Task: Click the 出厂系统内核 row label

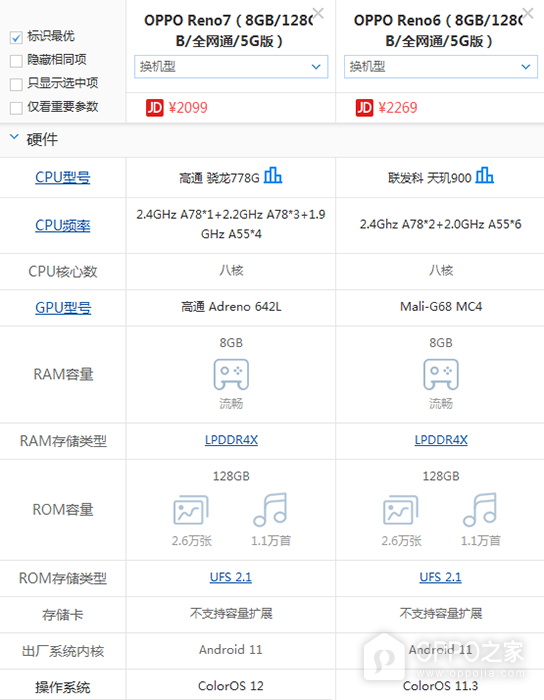Action: 63,651
